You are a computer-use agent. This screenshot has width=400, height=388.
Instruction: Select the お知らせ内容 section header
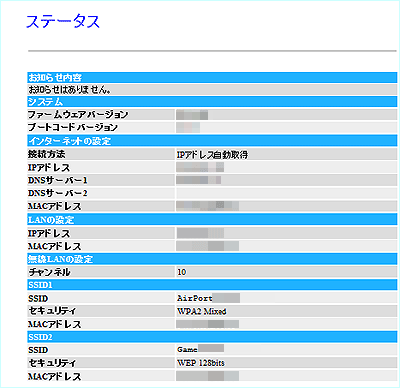pyautogui.click(x=212, y=78)
